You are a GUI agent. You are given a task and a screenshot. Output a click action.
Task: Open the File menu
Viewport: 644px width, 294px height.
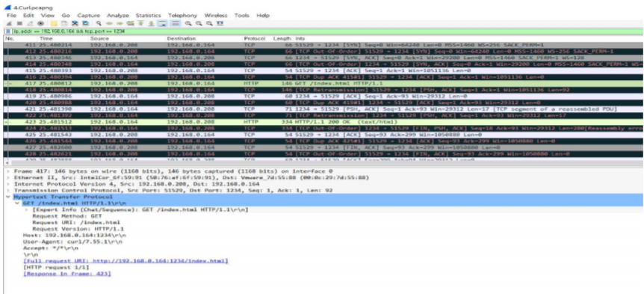pyautogui.click(x=11, y=16)
